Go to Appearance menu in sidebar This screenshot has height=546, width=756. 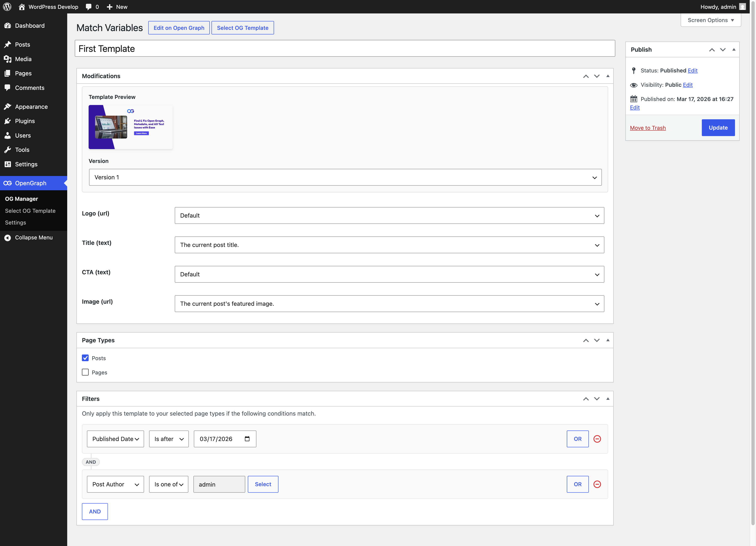tap(31, 107)
